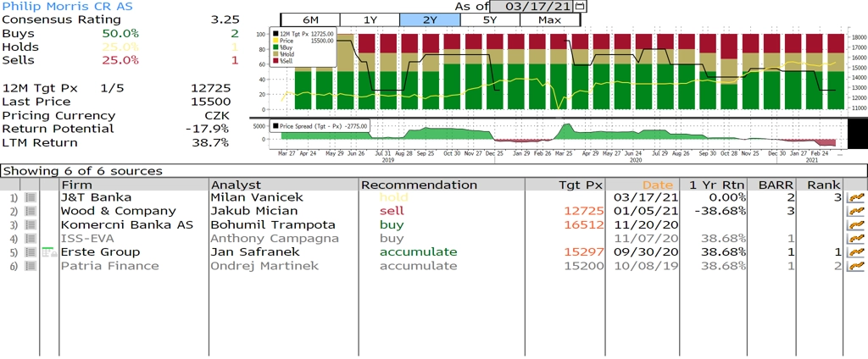Click the chart icon in the Erste Group row
The width and height of the screenshot is (868, 359).
click(x=854, y=252)
